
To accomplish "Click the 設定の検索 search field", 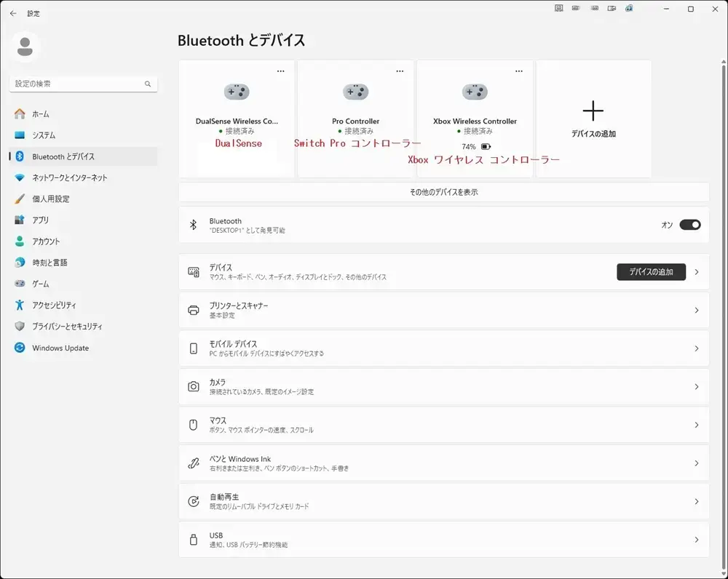I will coord(83,84).
